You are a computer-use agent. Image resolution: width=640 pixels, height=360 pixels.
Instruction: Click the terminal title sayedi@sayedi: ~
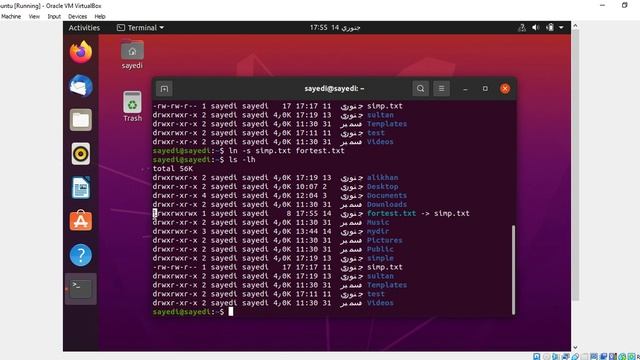[x=334, y=89]
